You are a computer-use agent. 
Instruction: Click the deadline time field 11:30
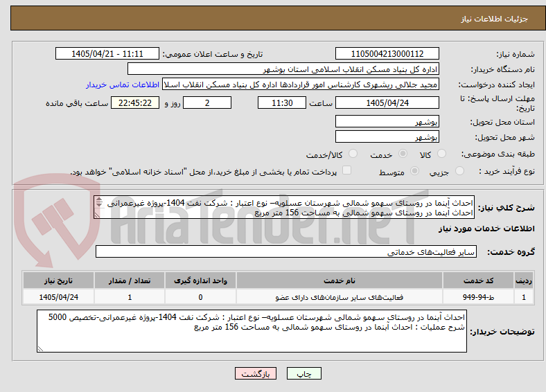tap(282, 103)
